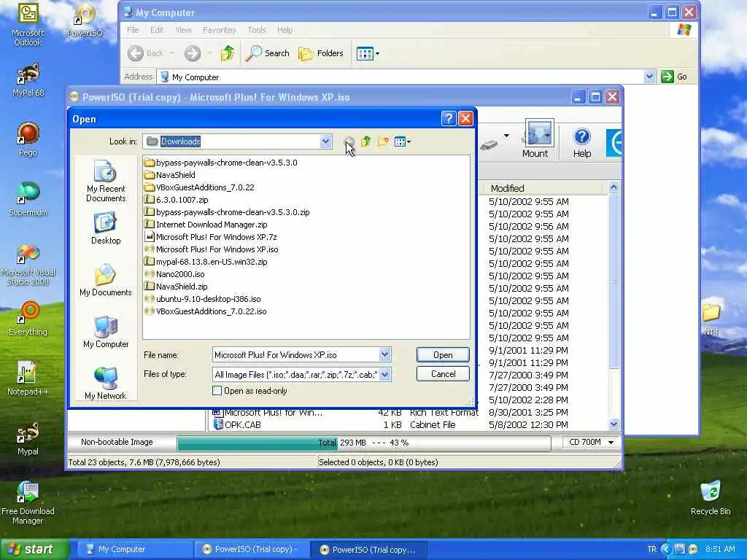This screenshot has width=747, height=560.
Task: Click Up folder icon in My Computer toolbar
Action: 228,52
